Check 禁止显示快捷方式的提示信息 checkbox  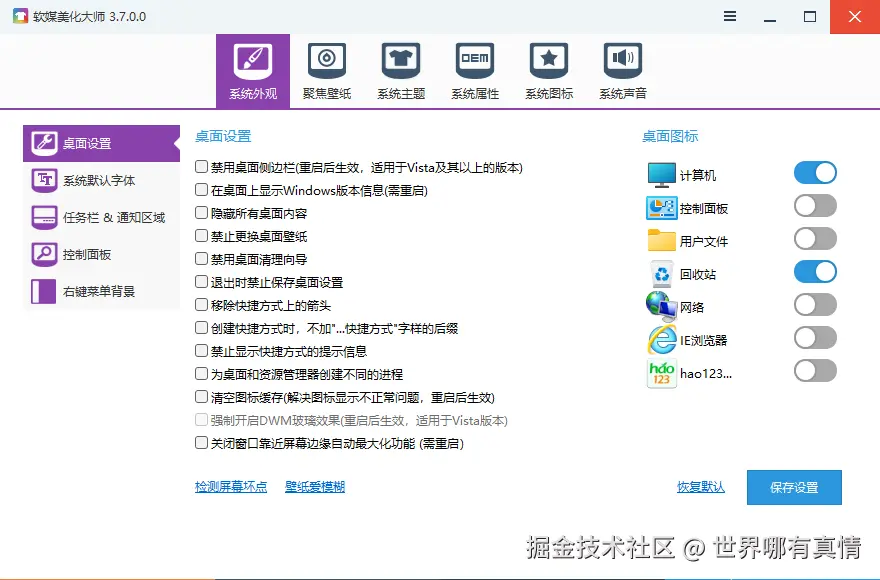coord(201,351)
